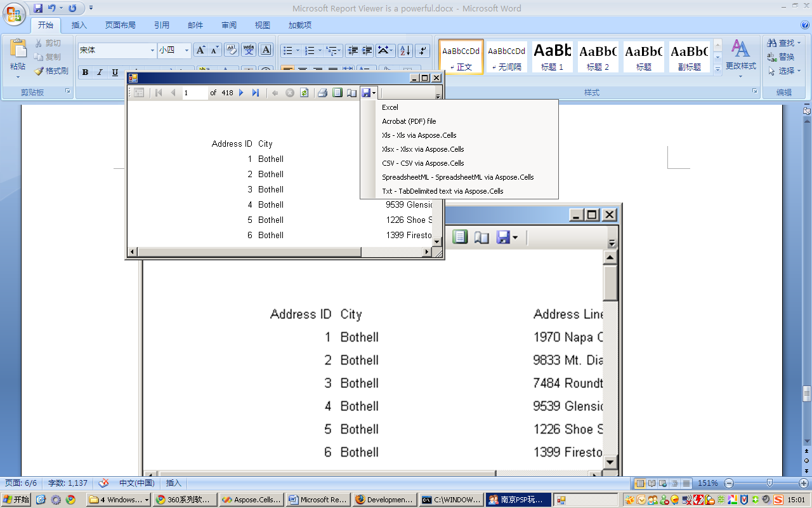Open the 选择 select dropdown
This screenshot has width=812, height=508.
784,70
